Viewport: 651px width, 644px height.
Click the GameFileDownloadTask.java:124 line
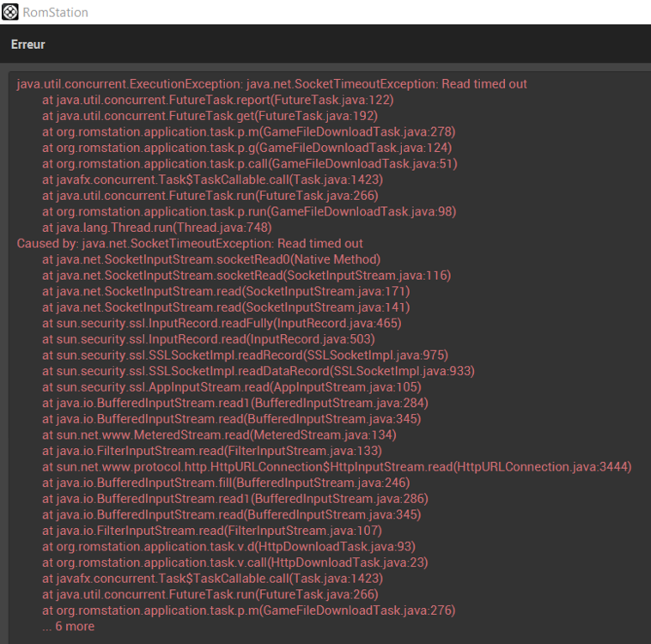tap(246, 148)
